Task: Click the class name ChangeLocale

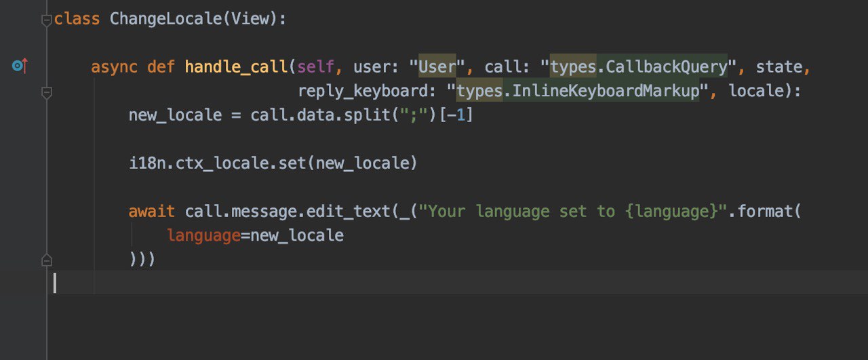Action: pos(166,19)
